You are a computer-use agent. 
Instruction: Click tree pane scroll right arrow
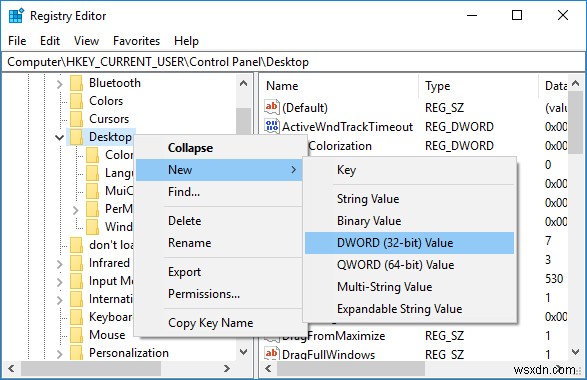pyautogui.click(x=226, y=368)
